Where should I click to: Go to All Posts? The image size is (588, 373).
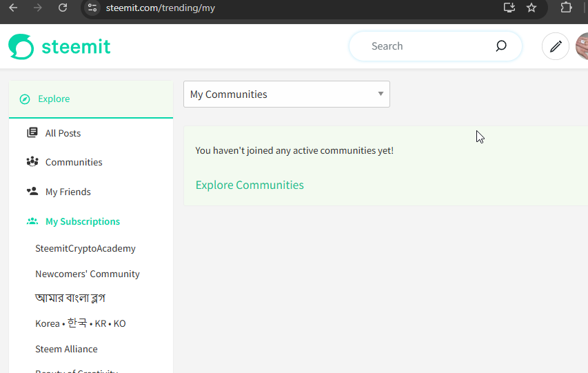[63, 133]
